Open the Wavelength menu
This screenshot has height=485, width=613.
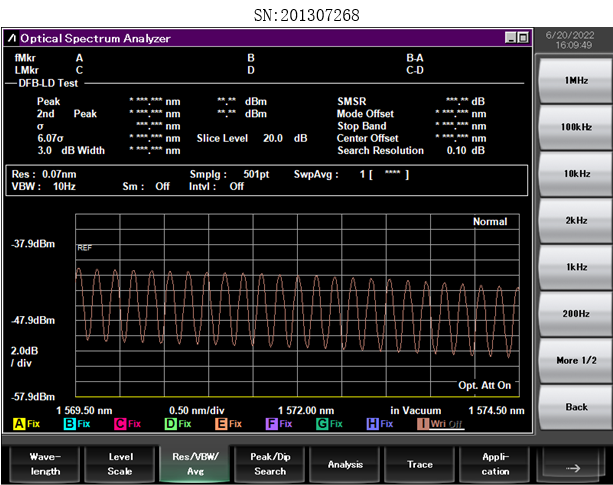(44, 464)
